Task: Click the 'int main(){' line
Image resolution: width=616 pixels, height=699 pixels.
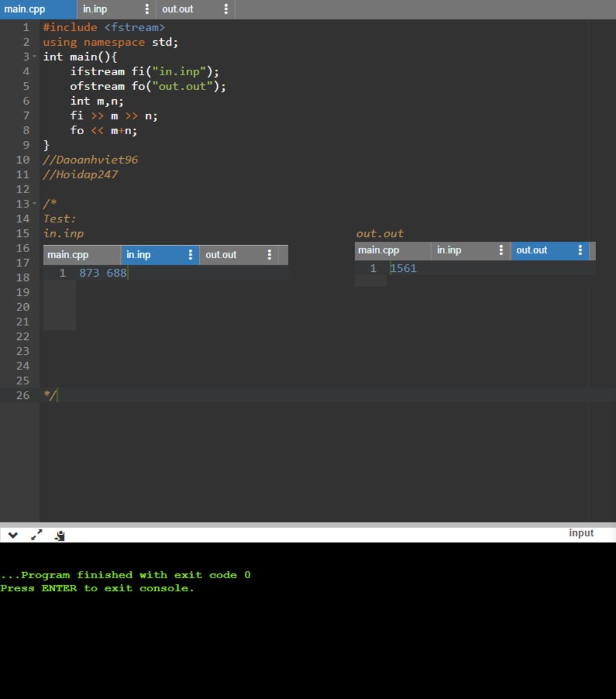Action: (80, 57)
